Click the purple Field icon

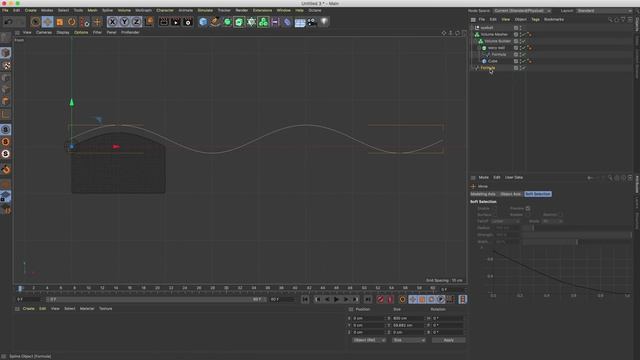(275, 22)
